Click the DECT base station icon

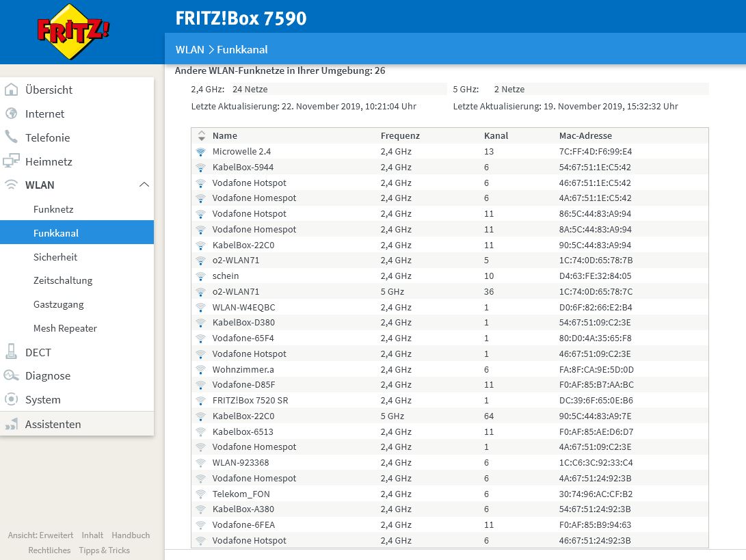11,351
